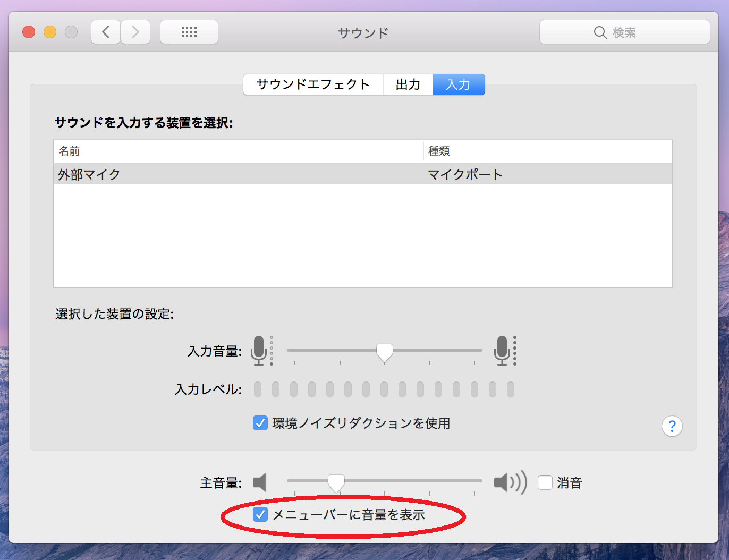Click the 名前 column header
The image size is (729, 560).
[x=239, y=151]
